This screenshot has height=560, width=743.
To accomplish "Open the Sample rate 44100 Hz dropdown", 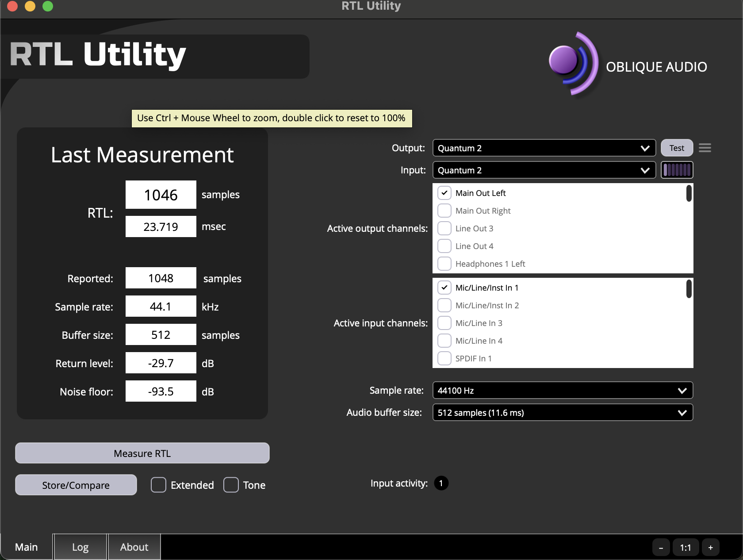I will pos(563,390).
